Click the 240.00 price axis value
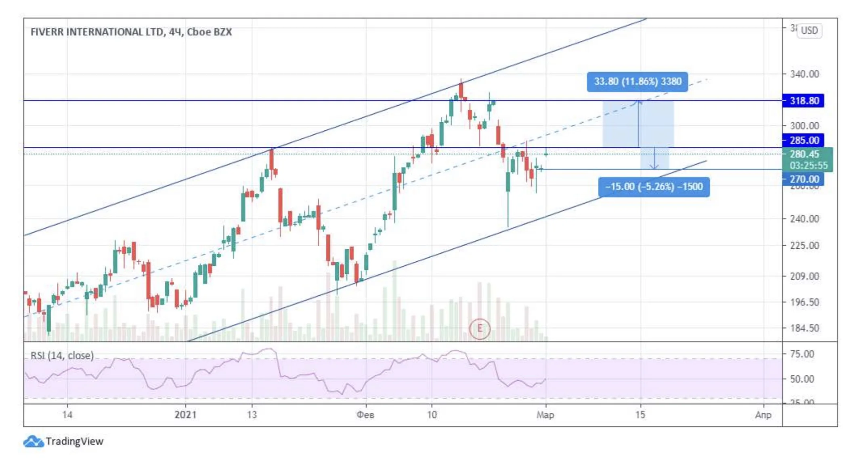 [x=804, y=219]
